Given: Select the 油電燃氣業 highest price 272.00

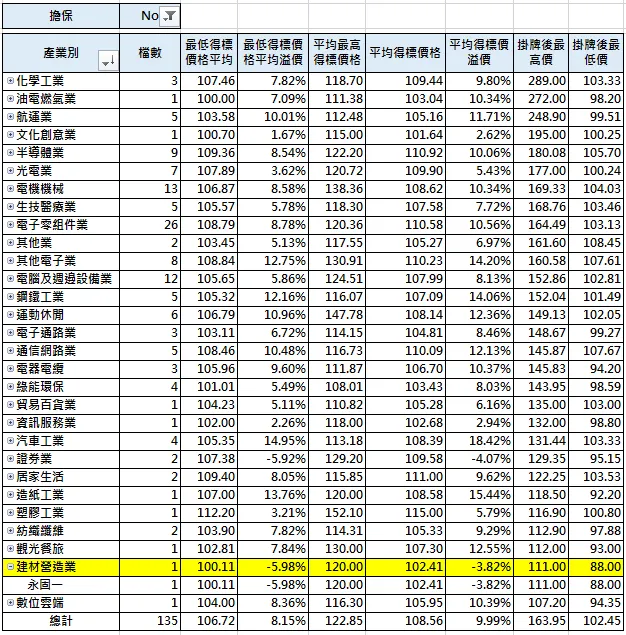Looking at the screenshot, I should point(541,99).
